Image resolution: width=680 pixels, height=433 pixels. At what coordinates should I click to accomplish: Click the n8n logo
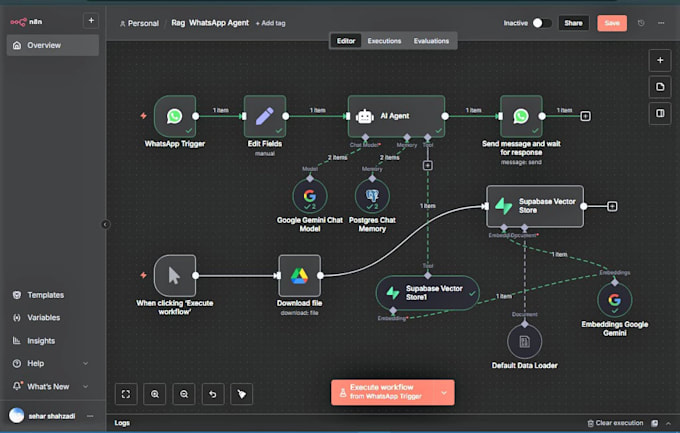click(26, 21)
